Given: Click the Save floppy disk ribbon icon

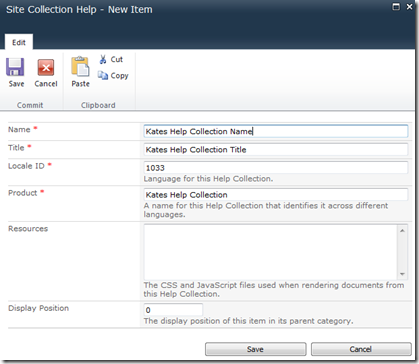Looking at the screenshot, I should 16,67.
